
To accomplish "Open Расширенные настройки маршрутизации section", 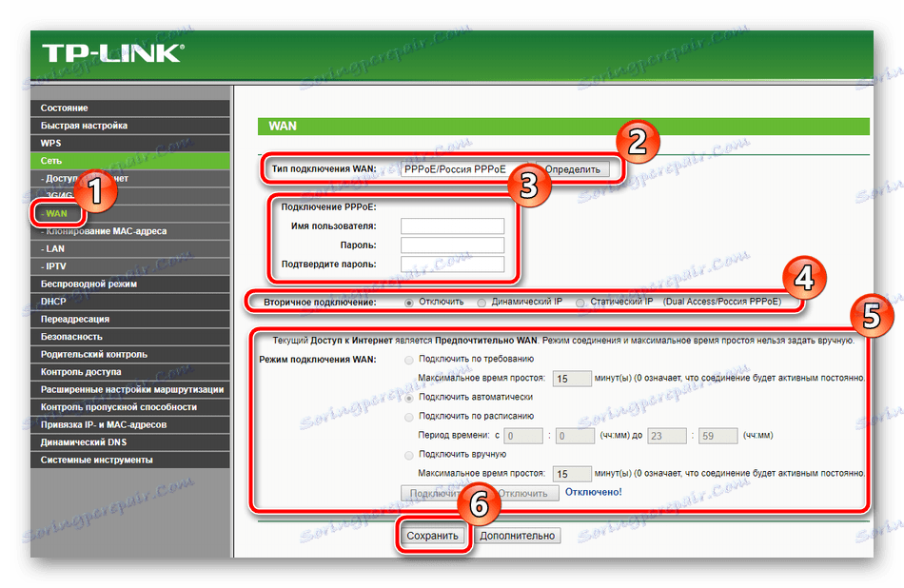I will point(129,389).
